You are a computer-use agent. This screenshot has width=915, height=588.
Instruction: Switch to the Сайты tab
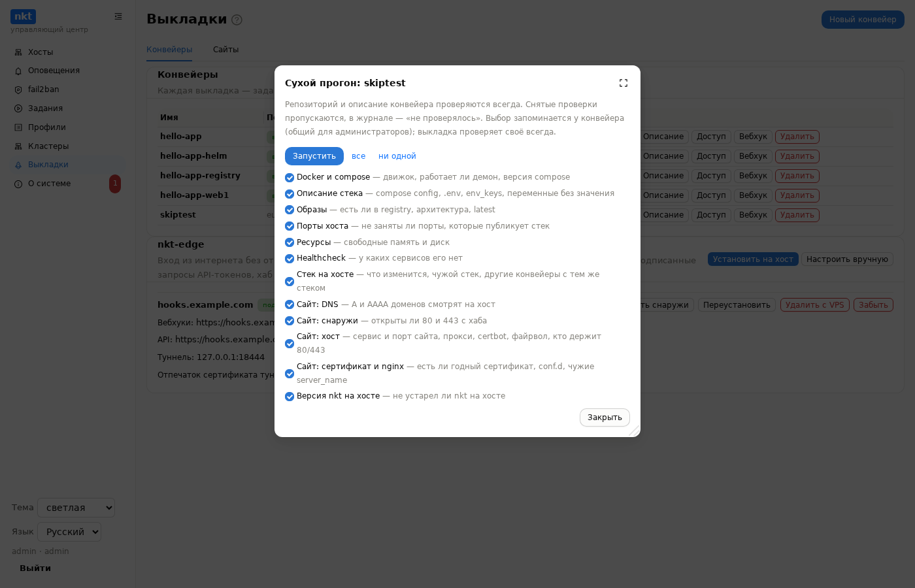(x=225, y=50)
